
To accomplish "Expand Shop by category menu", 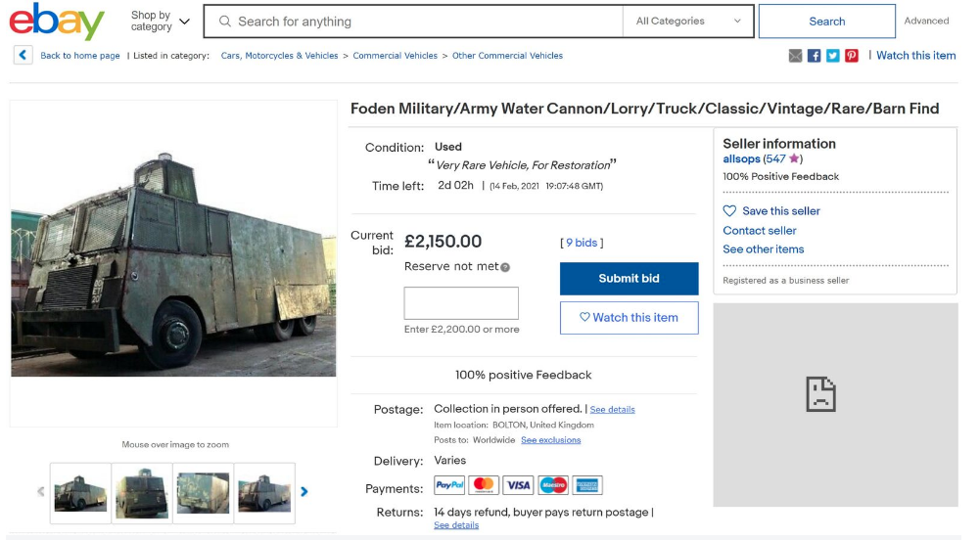I will pos(160,22).
